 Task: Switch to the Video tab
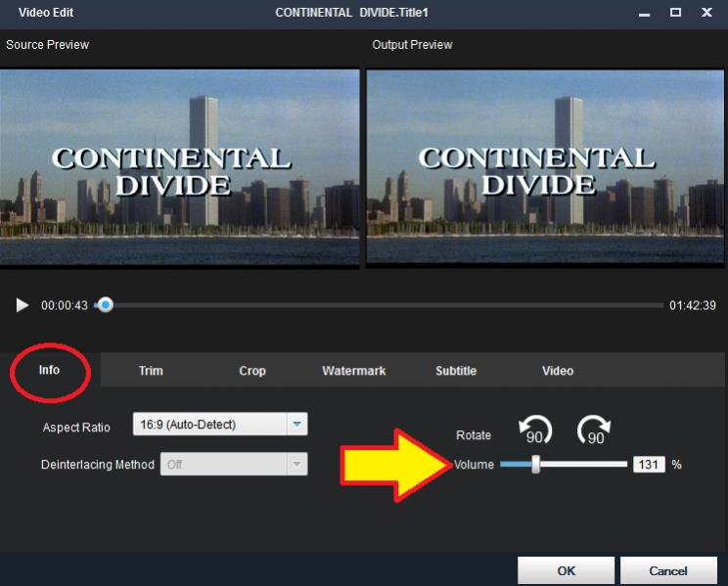click(558, 371)
